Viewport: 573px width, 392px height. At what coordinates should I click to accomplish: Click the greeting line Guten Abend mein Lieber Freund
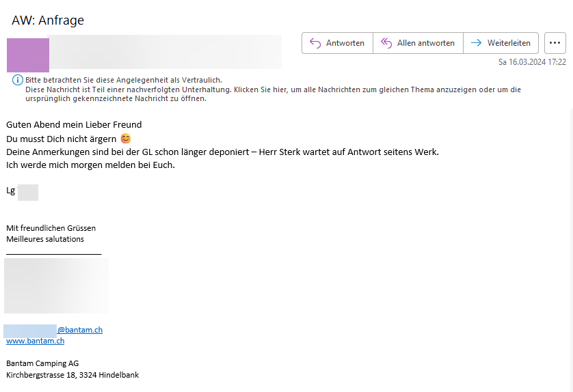(x=74, y=124)
